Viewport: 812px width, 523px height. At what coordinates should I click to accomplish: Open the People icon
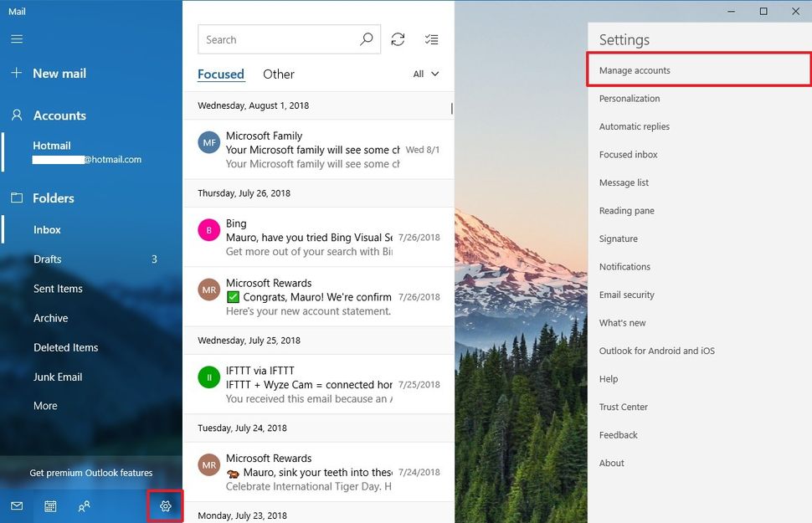point(84,506)
